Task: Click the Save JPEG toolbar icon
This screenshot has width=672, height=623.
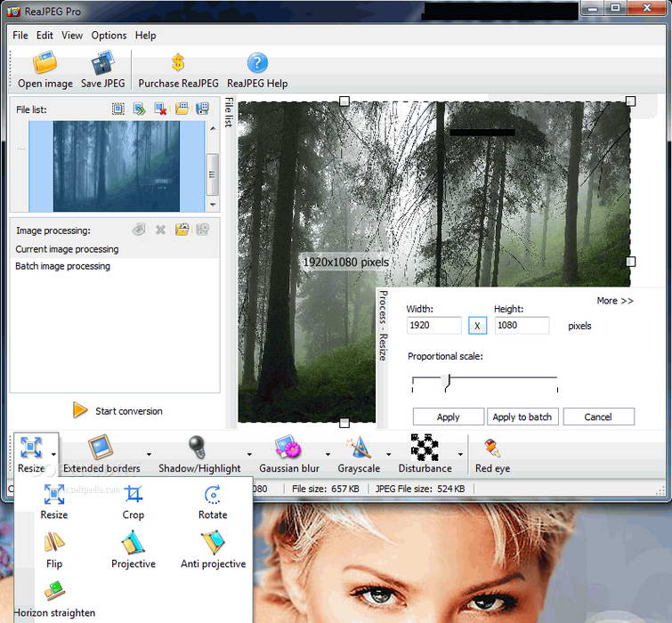Action: pos(103,63)
